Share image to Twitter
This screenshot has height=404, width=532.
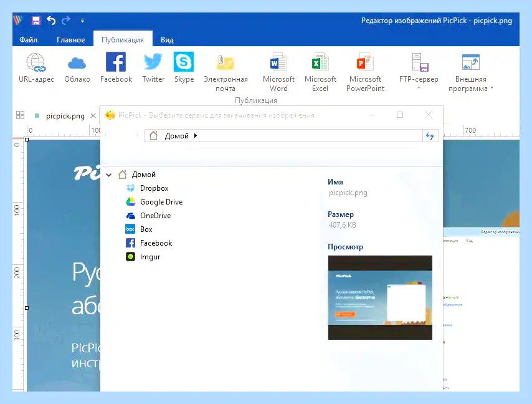(153, 67)
